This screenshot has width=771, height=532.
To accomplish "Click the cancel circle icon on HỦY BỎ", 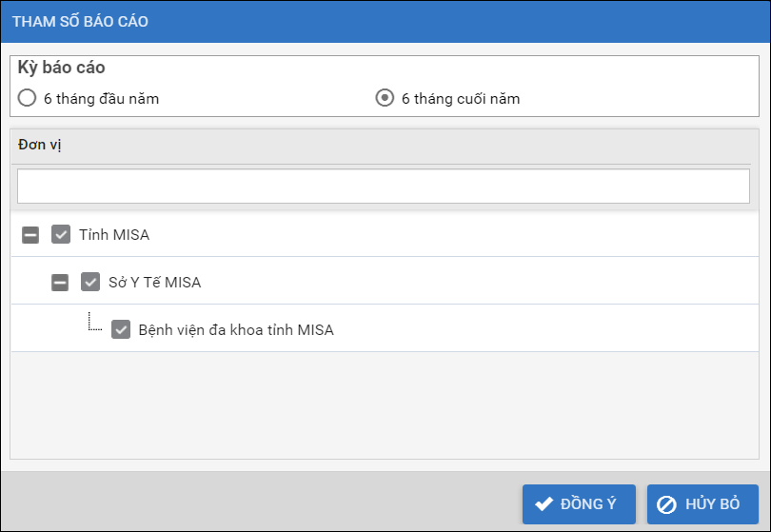I will pyautogui.click(x=667, y=504).
